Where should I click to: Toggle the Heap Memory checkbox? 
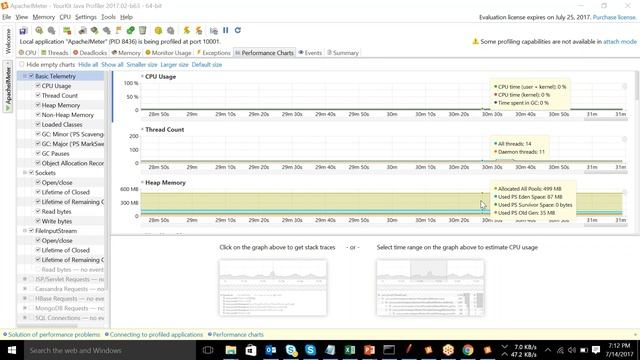(38, 105)
